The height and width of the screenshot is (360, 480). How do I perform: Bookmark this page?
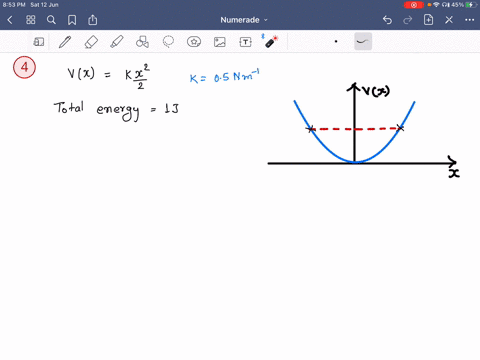click(x=72, y=20)
